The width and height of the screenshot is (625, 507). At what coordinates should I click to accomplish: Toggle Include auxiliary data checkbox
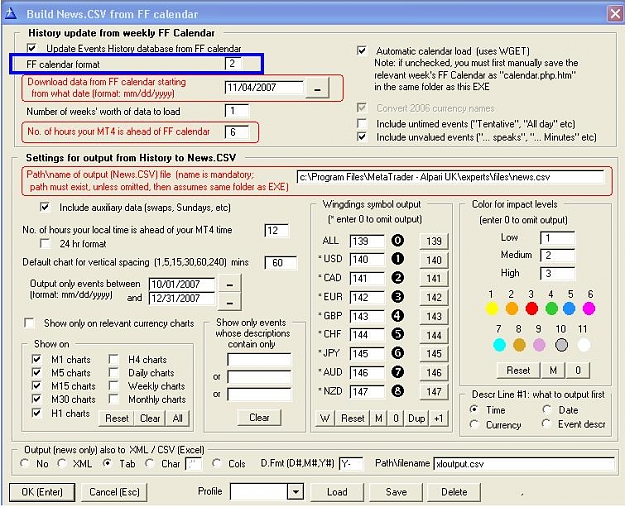45,207
